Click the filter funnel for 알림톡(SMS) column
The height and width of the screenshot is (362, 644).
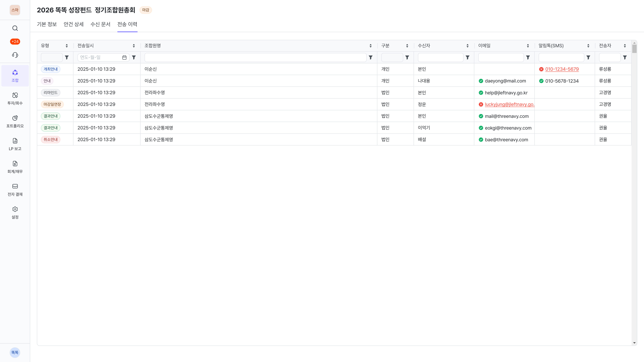(x=588, y=57)
